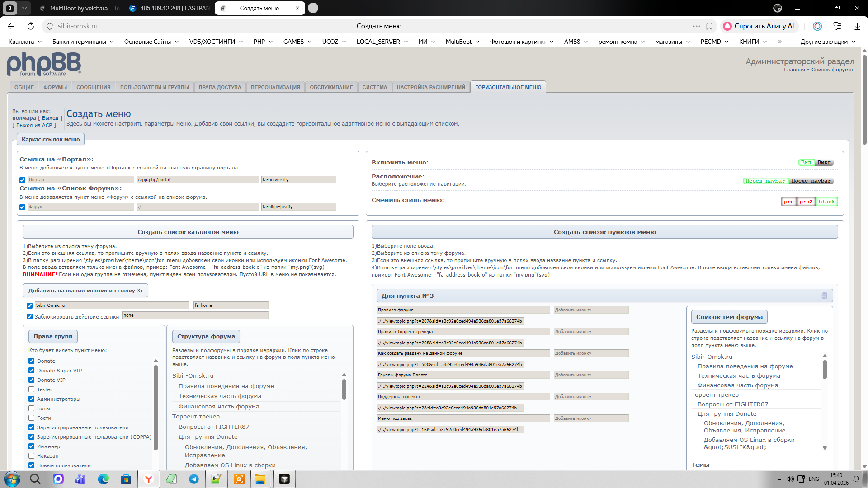Open the notification bell in system tray

tap(856, 479)
